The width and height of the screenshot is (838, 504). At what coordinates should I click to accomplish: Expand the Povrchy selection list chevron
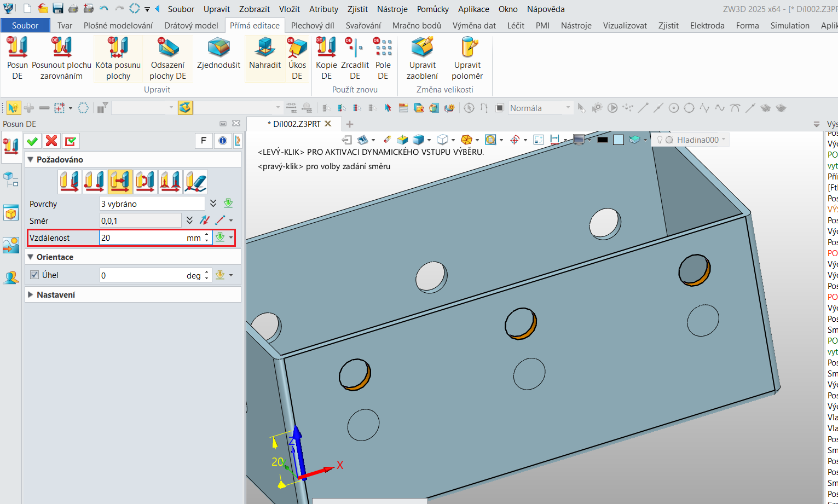tap(213, 204)
